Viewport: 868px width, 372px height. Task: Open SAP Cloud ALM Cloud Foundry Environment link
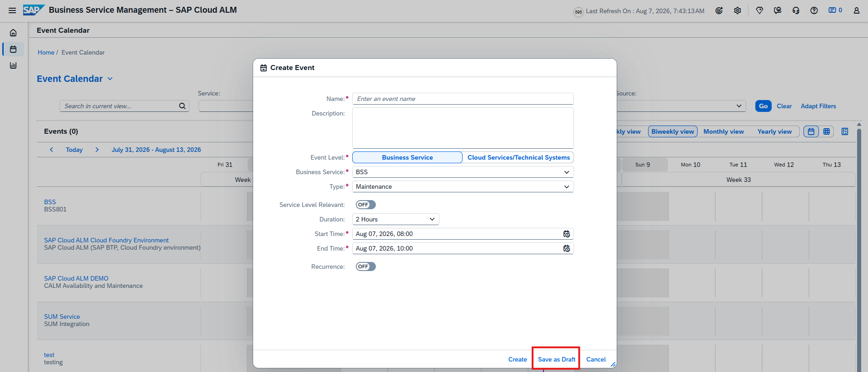[x=106, y=240]
